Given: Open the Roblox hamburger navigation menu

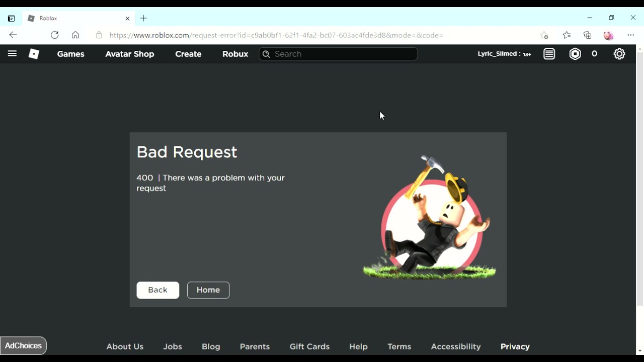Looking at the screenshot, I should click(12, 54).
